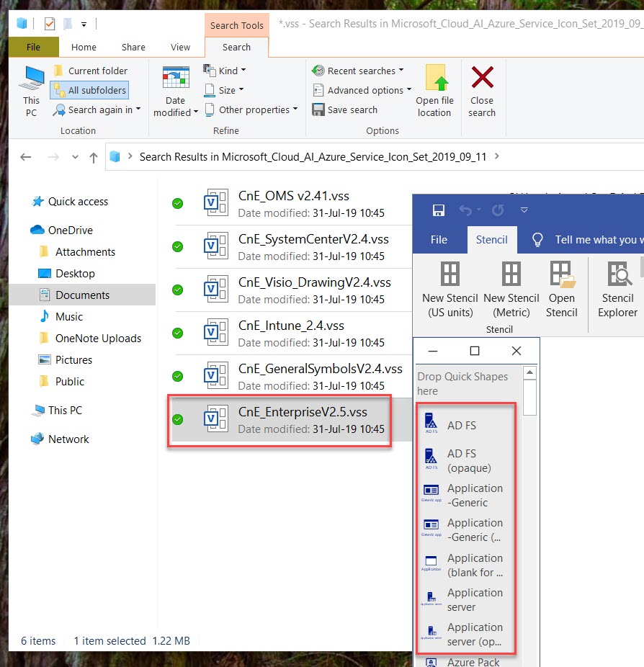Screen dimensions: 644x667
Task: Toggle the All subfolders search option
Action: [89, 90]
